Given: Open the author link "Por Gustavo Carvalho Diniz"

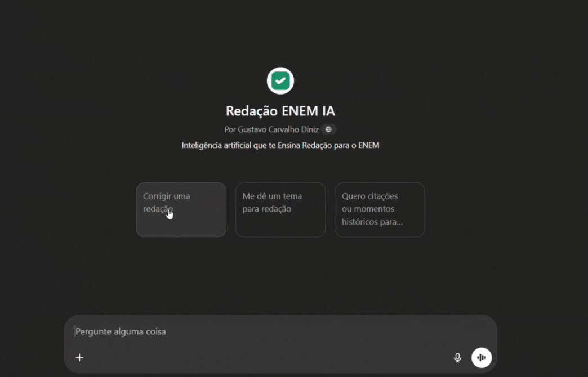Looking at the screenshot, I should pyautogui.click(x=271, y=129).
